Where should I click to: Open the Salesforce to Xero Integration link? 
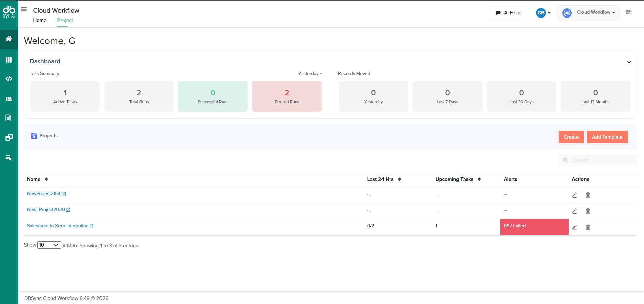pos(58,226)
